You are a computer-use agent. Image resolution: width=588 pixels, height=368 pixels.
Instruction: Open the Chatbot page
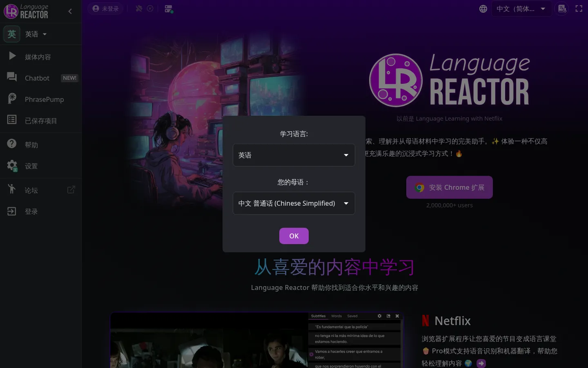[x=41, y=78]
